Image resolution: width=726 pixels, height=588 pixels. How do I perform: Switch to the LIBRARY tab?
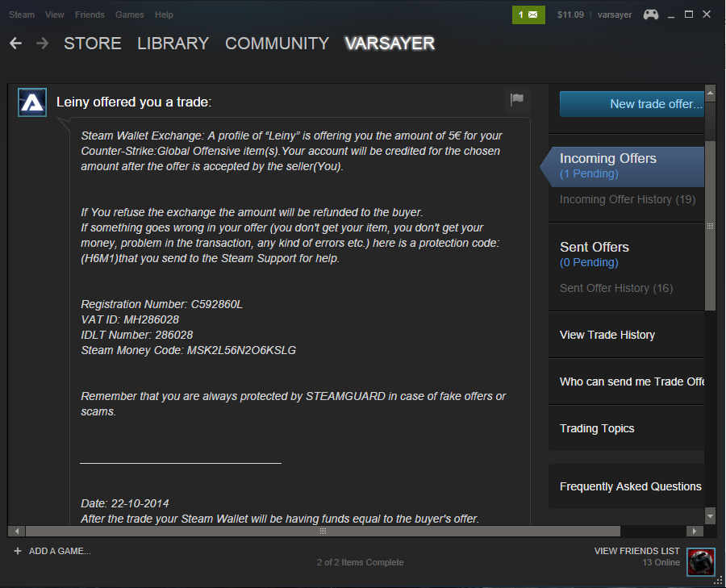pos(173,44)
